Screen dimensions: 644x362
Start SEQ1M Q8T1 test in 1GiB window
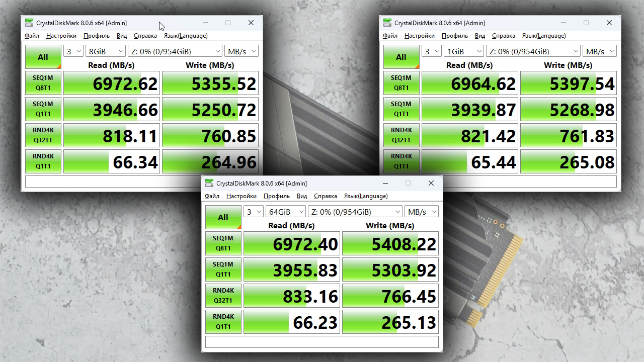(401, 83)
